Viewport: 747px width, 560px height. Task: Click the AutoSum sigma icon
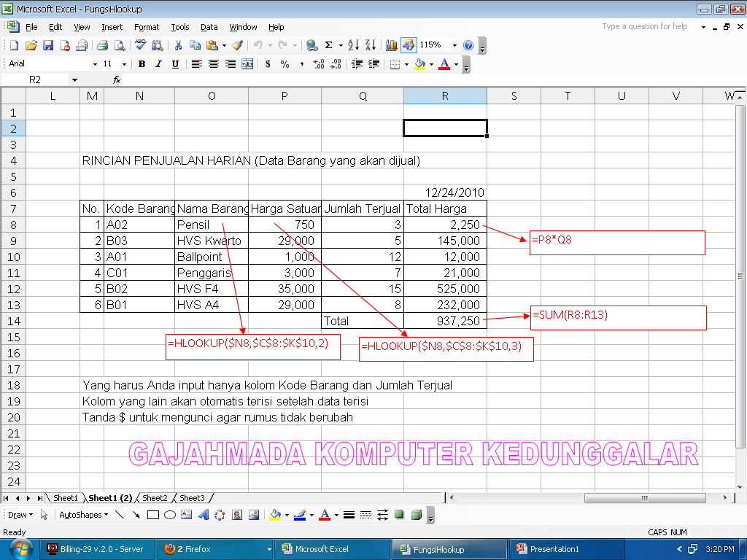pos(329,45)
